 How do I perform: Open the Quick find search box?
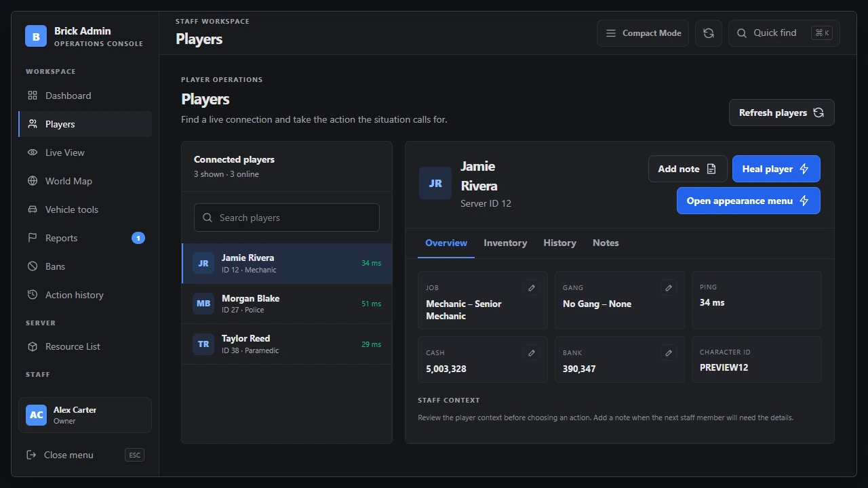(784, 33)
